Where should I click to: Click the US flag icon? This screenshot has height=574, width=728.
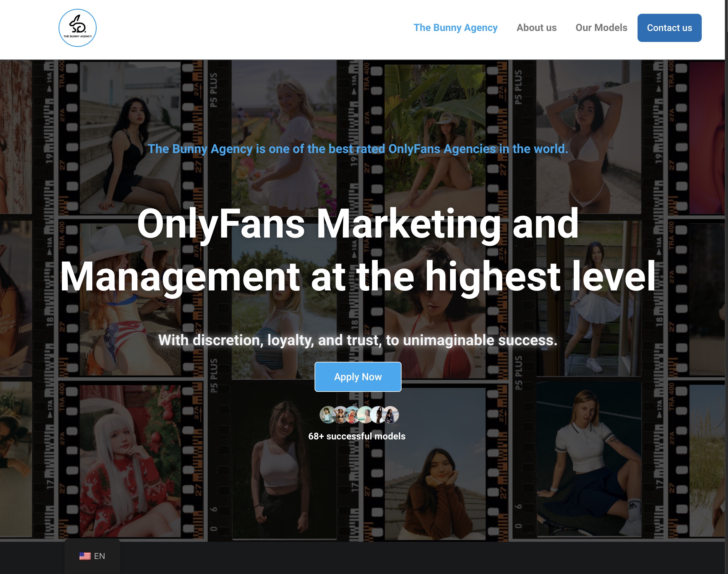click(85, 556)
